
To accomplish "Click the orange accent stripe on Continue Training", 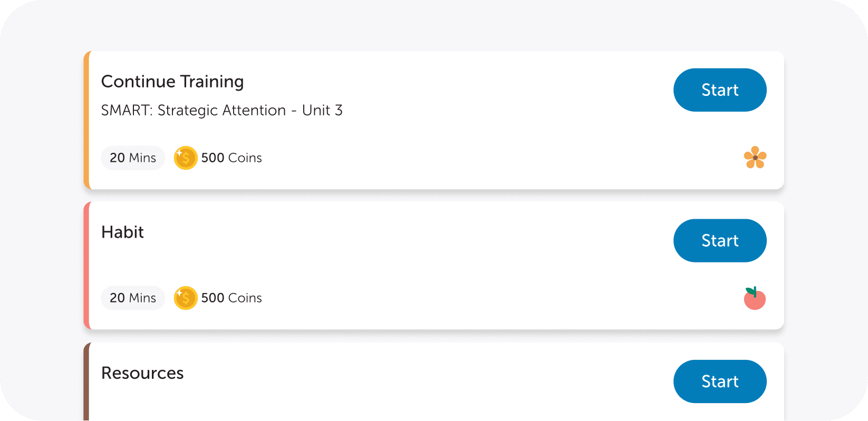I will (x=87, y=120).
